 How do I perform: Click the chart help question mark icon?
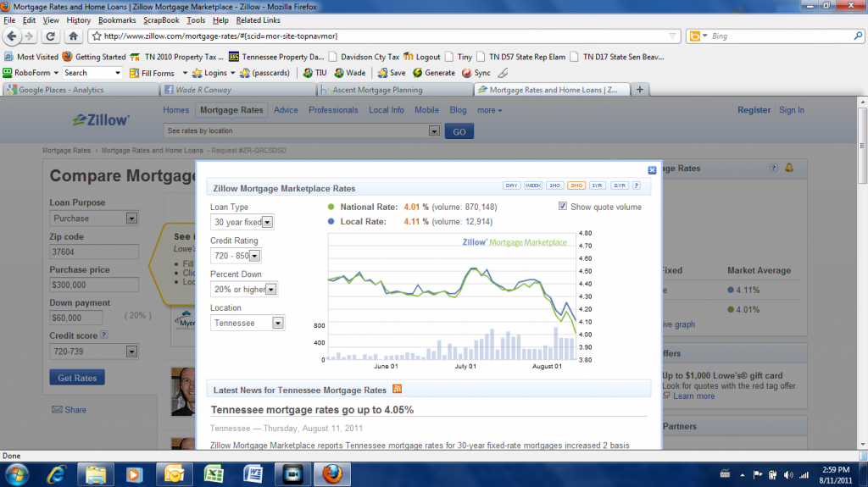636,185
